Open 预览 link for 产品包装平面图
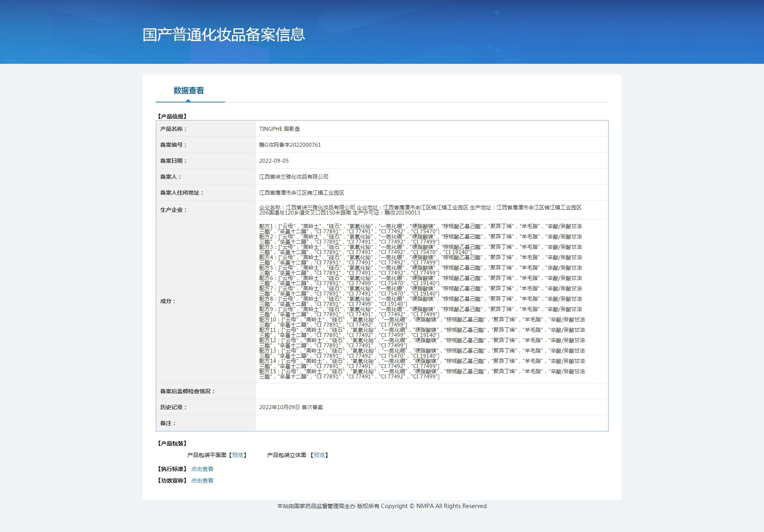 [238, 455]
